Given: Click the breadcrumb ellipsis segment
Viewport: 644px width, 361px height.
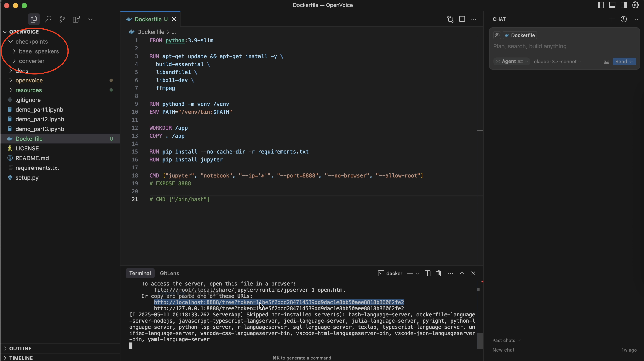Looking at the screenshot, I should 174,32.
